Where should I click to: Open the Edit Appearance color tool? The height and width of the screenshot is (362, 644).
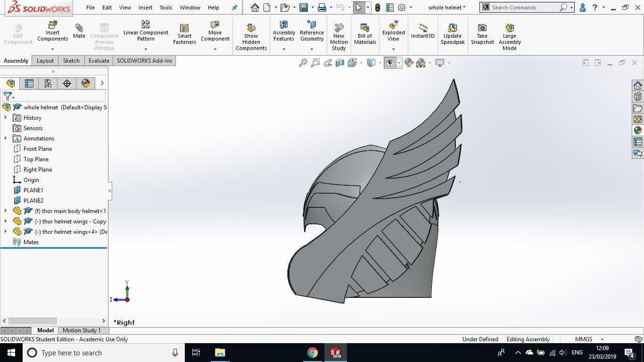click(409, 63)
